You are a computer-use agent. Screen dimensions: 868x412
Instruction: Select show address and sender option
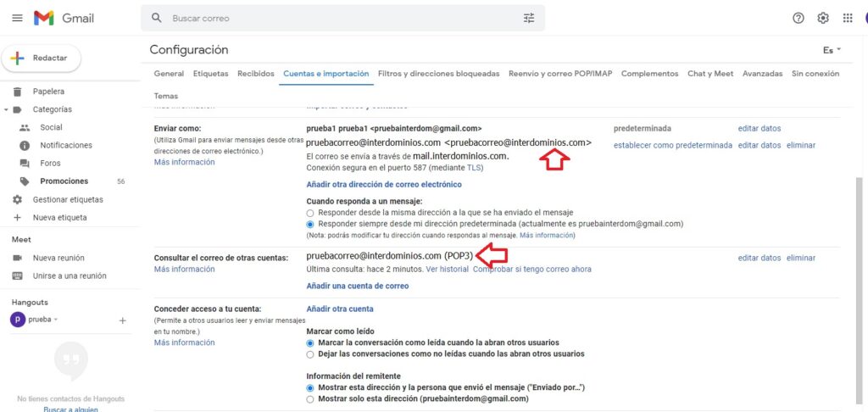coord(310,387)
